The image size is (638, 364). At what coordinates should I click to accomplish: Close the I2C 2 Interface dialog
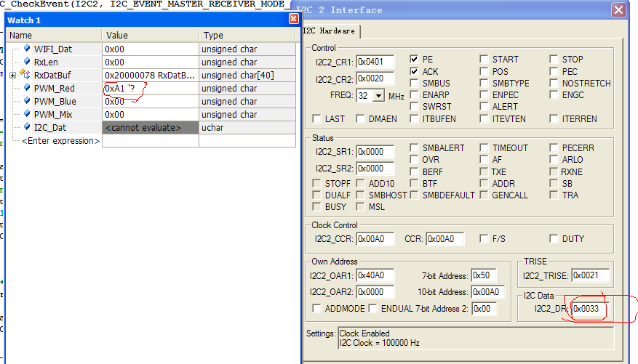click(x=618, y=9)
